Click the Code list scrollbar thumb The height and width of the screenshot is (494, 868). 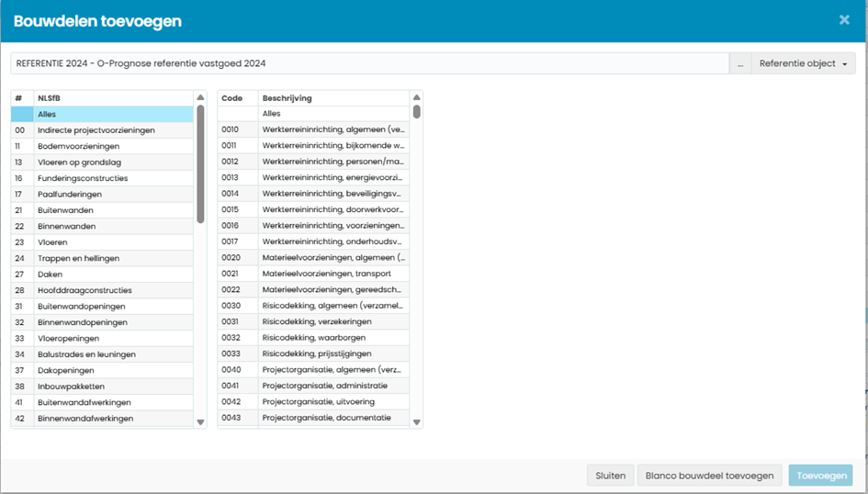[416, 112]
